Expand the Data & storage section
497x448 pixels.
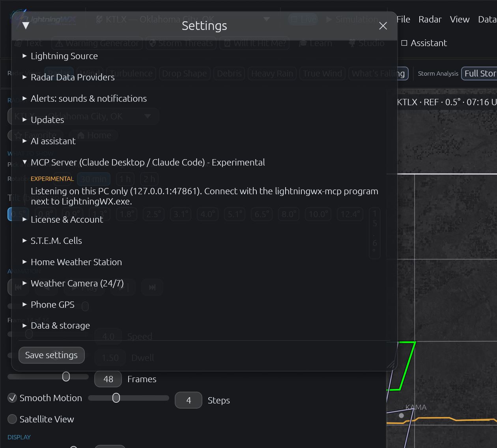tap(56, 325)
